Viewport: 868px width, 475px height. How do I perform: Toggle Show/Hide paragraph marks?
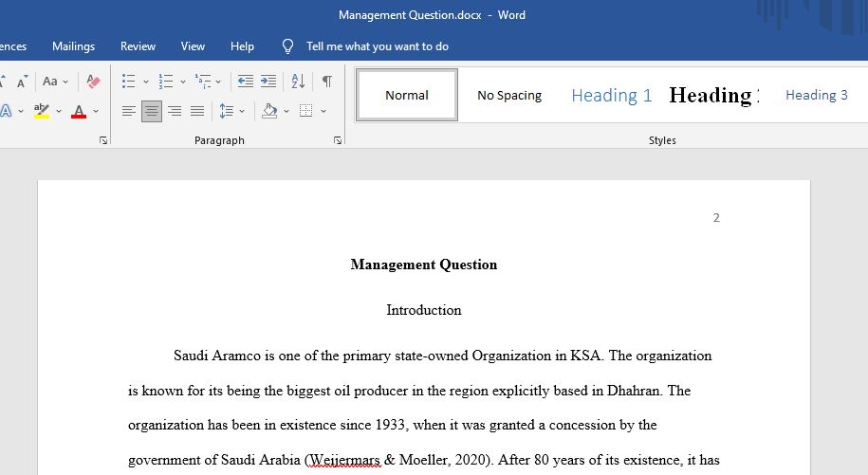(327, 82)
